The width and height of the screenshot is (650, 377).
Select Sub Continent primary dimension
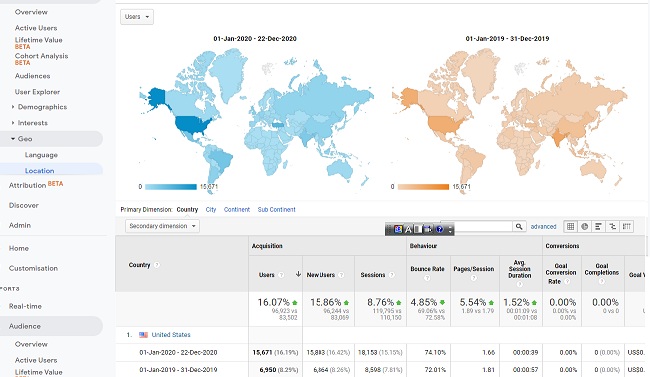pyautogui.click(x=276, y=209)
